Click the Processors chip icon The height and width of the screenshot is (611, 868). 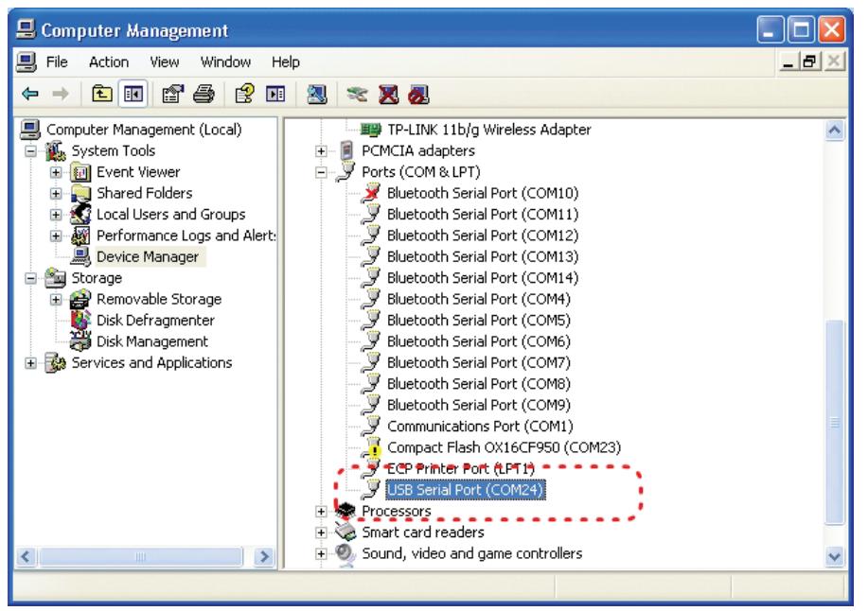tap(346, 511)
